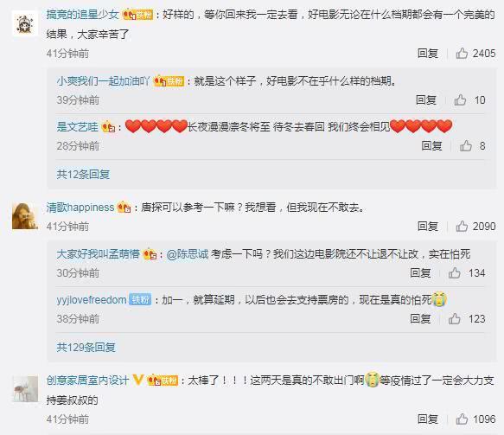This screenshot has width=504, height=435.
Task: Open 搞竞的追星少女 profile via username
Action: [83, 15]
